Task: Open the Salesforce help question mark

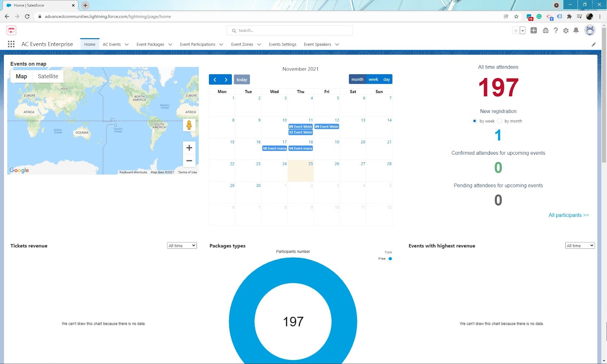Action: click(x=556, y=30)
